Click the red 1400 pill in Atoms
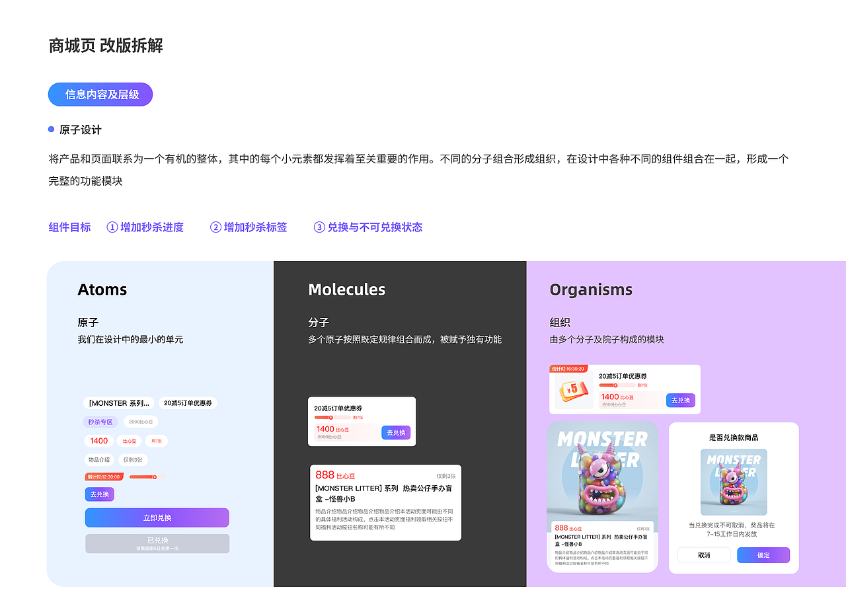Image resolution: width=846 pixels, height=616 pixels. click(x=98, y=441)
